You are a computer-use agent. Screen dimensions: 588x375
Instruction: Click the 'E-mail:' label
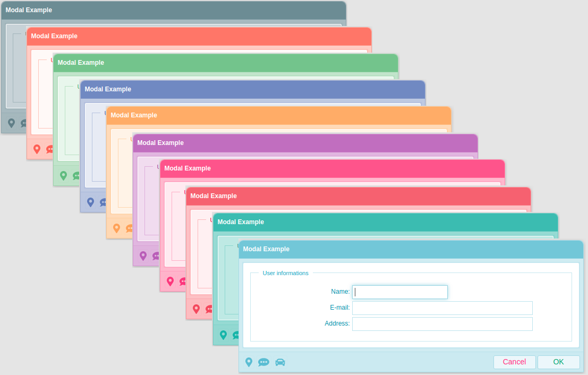[340, 308]
